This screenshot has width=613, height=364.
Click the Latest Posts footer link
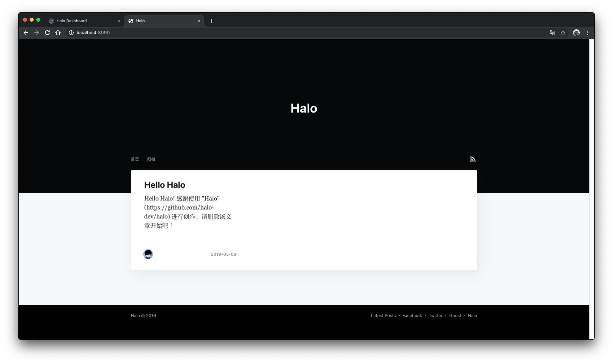click(x=383, y=316)
